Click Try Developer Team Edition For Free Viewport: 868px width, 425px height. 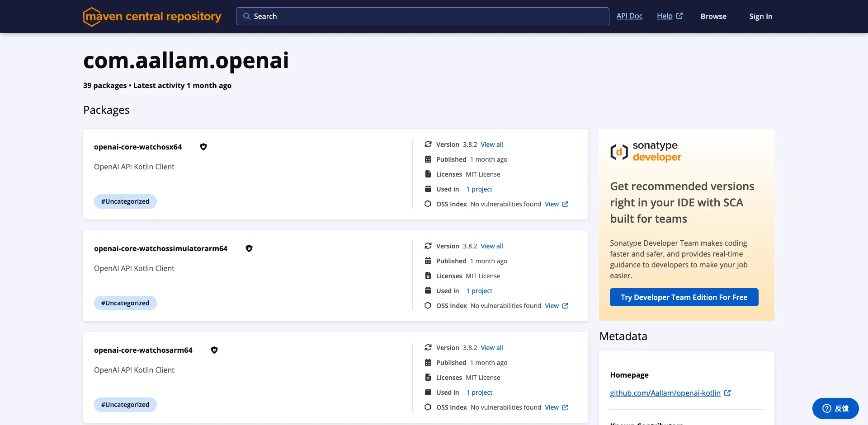coord(684,297)
